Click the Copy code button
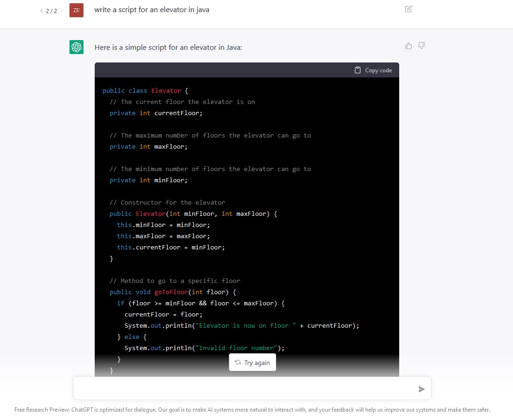The height and width of the screenshot is (420, 513). [373, 70]
